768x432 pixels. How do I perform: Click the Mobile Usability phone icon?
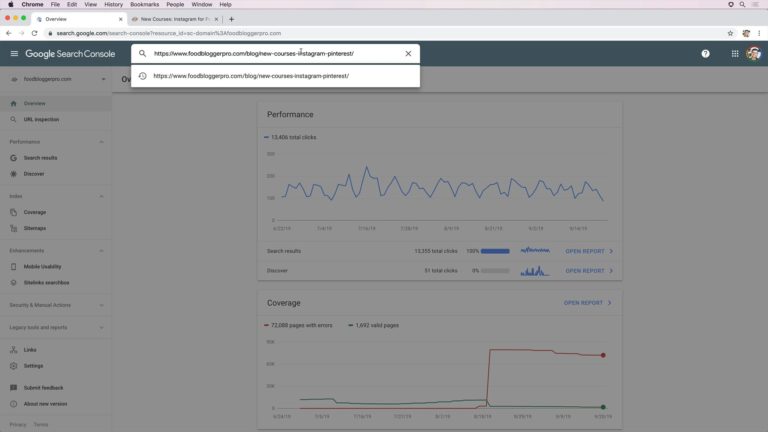pos(14,266)
